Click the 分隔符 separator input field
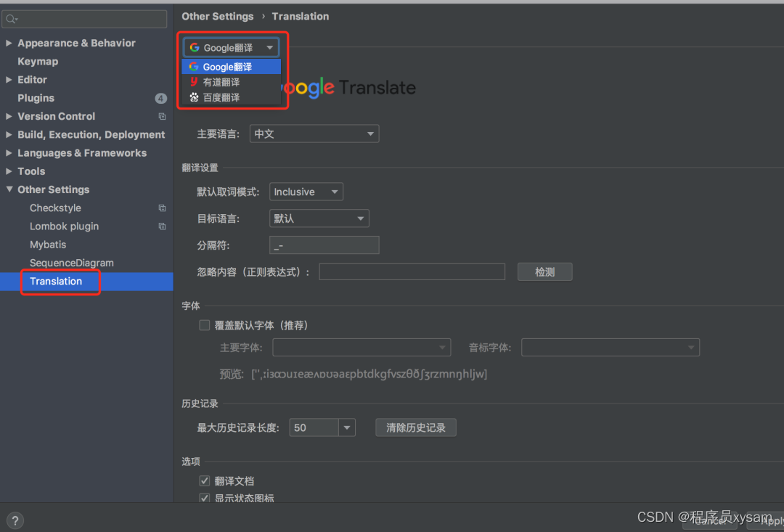 click(x=324, y=245)
